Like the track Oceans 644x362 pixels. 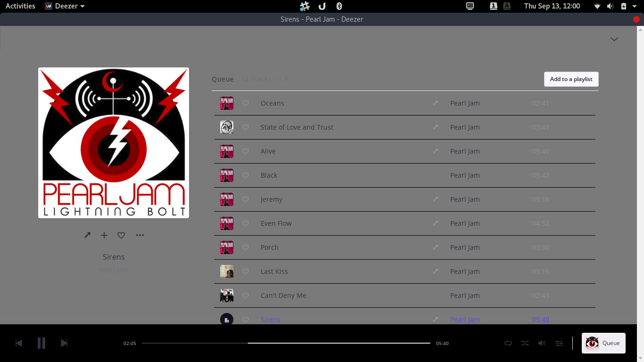tap(246, 103)
